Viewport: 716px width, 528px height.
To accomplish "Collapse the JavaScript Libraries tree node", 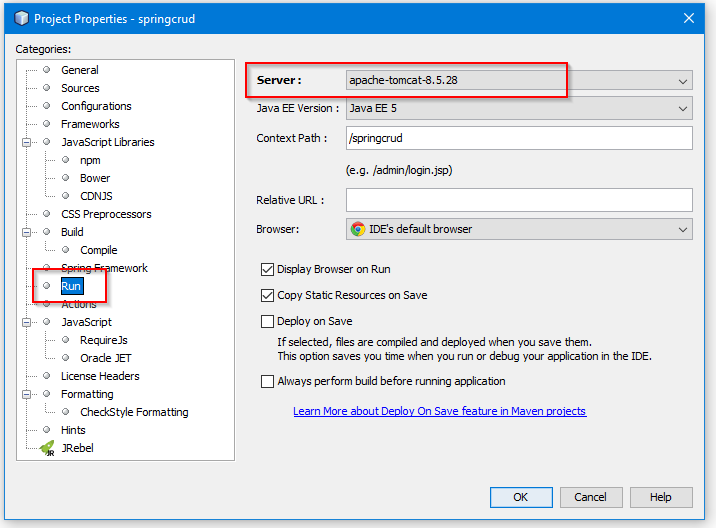I will coord(26,143).
